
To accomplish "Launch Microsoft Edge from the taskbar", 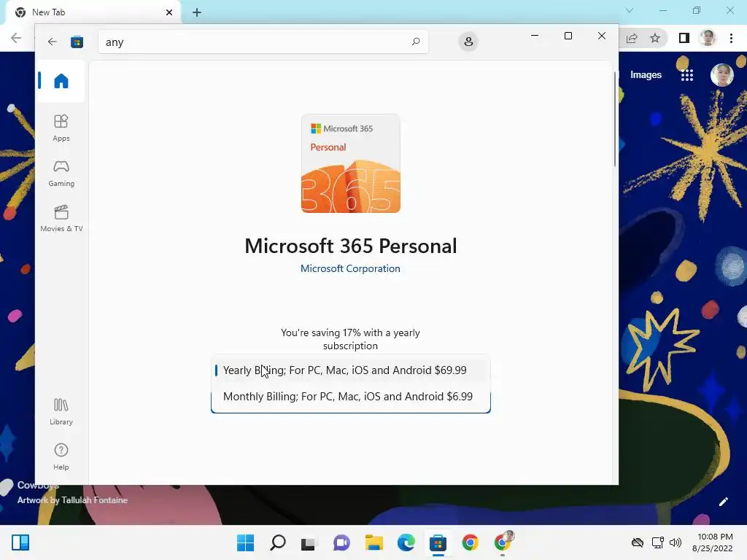I will 406,542.
